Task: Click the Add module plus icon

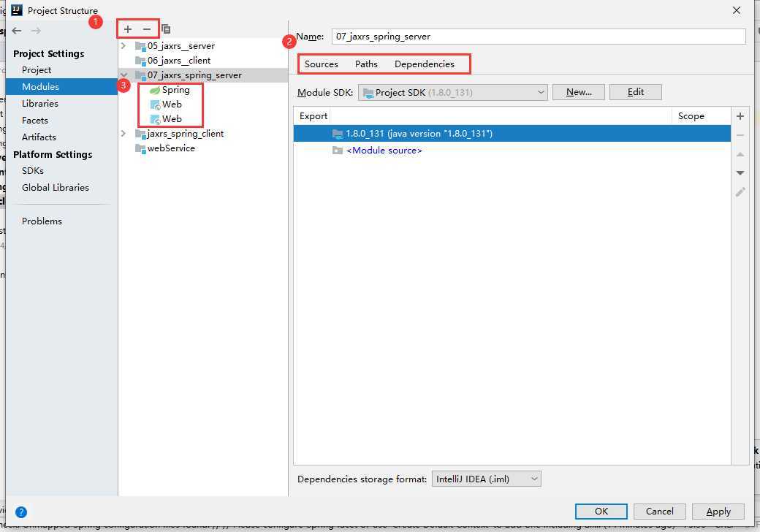Action: (x=127, y=29)
